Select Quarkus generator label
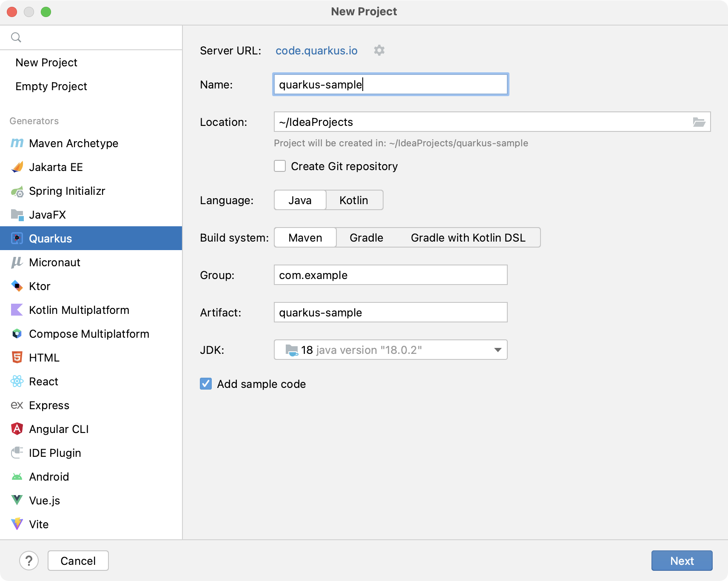 click(x=50, y=239)
